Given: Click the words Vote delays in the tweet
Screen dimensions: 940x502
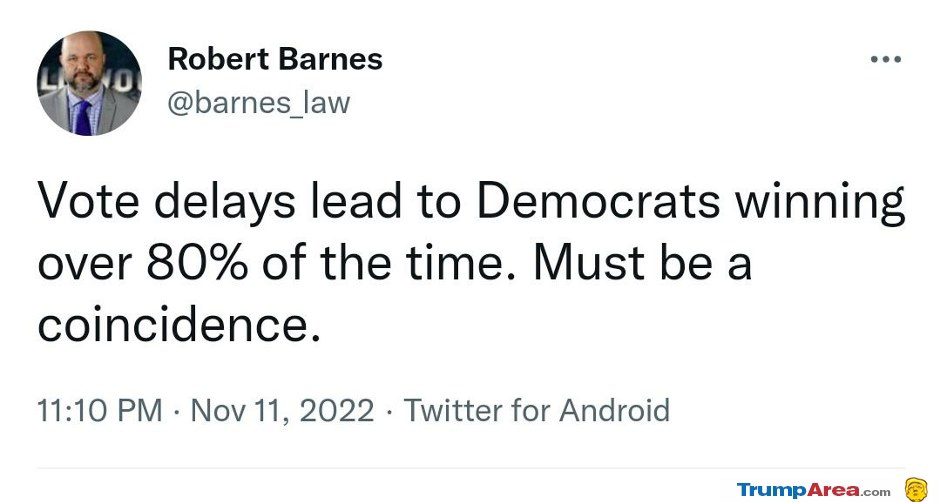Looking at the screenshot, I should tap(167, 202).
